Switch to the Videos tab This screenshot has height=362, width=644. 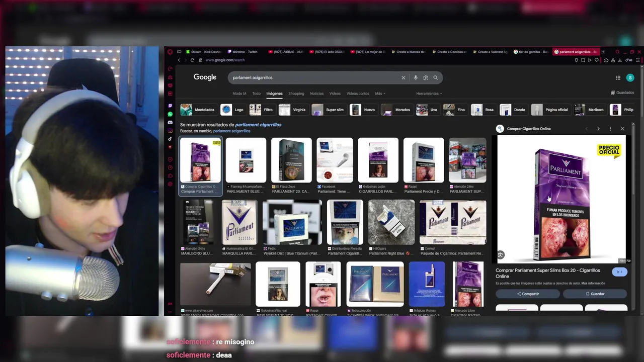335,94
